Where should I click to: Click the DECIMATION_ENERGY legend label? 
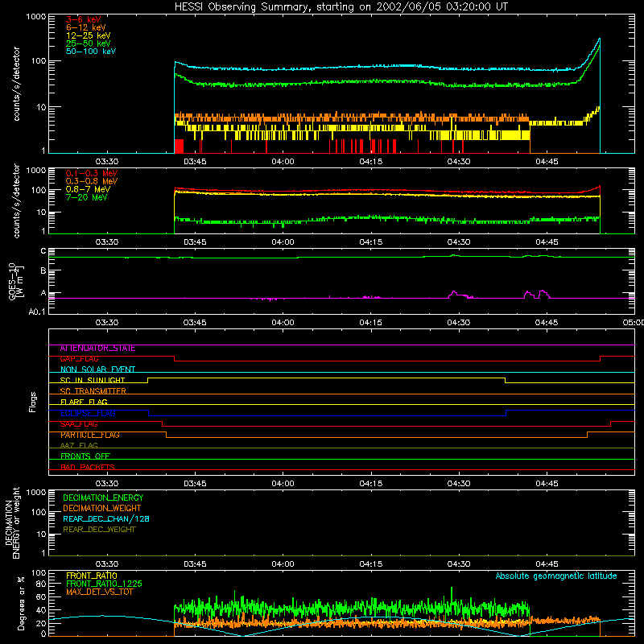pyautogui.click(x=103, y=497)
